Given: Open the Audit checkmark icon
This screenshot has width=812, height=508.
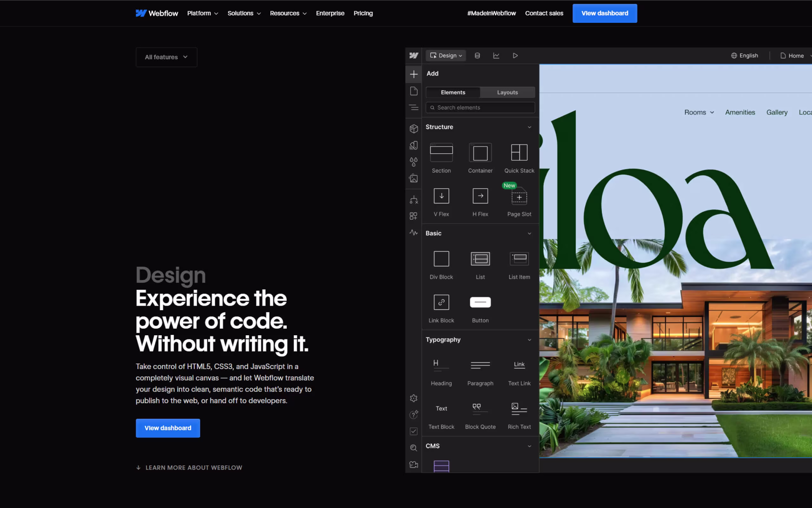Looking at the screenshot, I should [414, 431].
